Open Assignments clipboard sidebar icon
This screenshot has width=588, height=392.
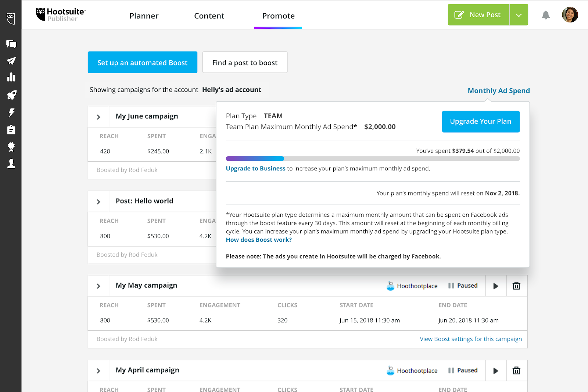tap(11, 130)
